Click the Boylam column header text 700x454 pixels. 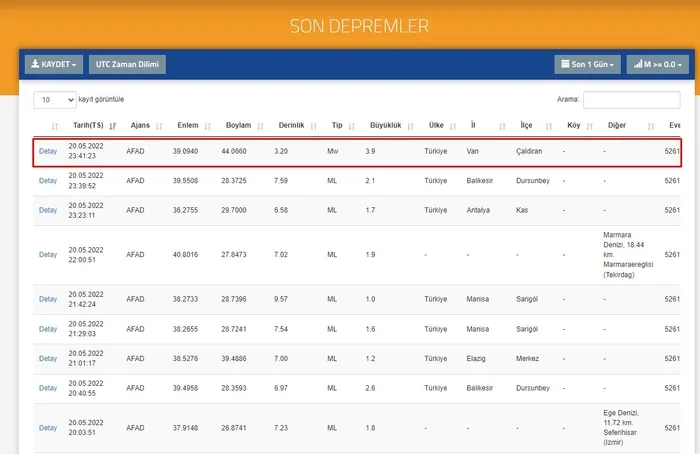[238, 125]
